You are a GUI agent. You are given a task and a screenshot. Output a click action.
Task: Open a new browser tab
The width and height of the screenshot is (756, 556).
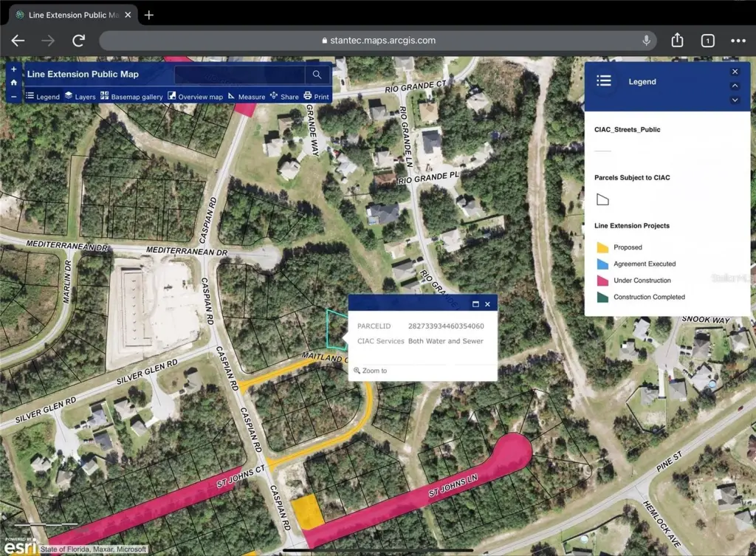(149, 15)
